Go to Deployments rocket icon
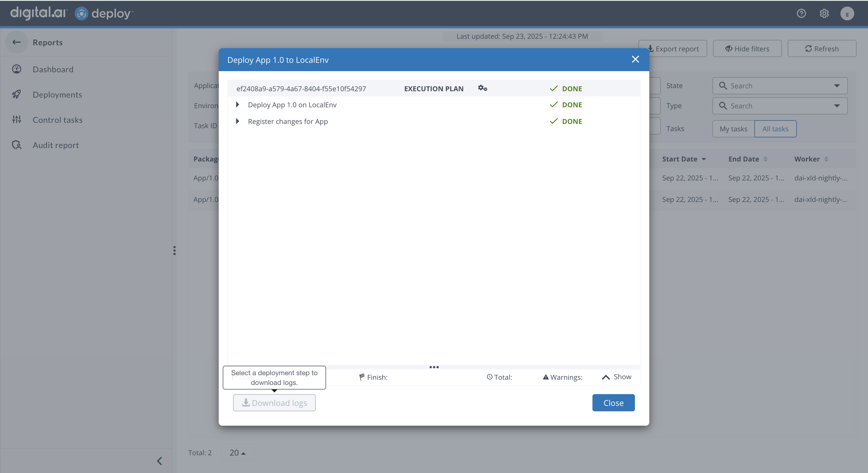The height and width of the screenshot is (473, 868). (17, 95)
